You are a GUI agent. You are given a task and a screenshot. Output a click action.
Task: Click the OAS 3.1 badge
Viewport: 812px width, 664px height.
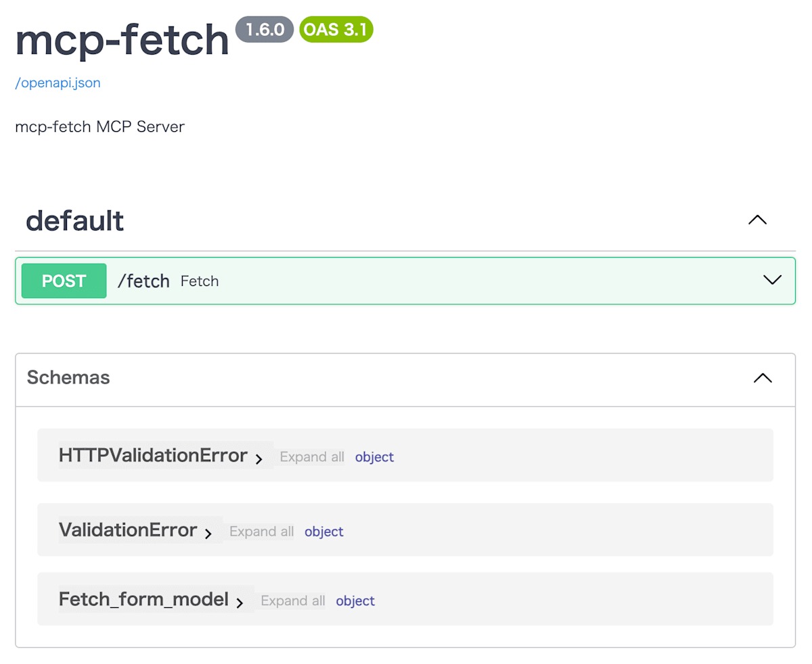tap(336, 29)
